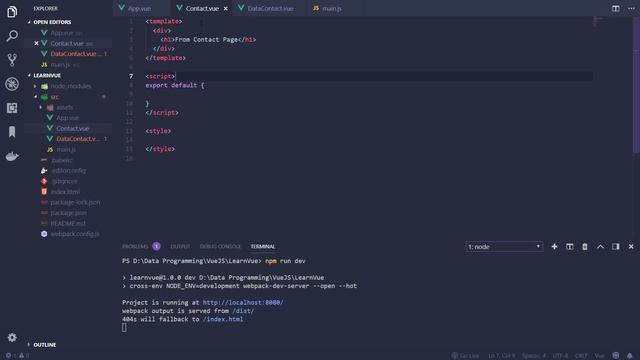Click the /index.html link in terminal
The height and width of the screenshot is (360, 640).
click(223, 319)
